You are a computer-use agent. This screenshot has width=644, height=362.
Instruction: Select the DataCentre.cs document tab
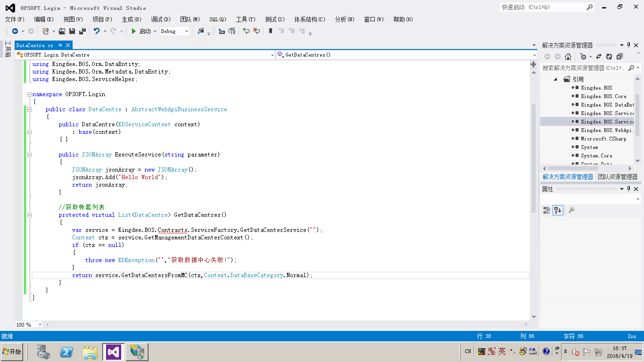(34, 45)
